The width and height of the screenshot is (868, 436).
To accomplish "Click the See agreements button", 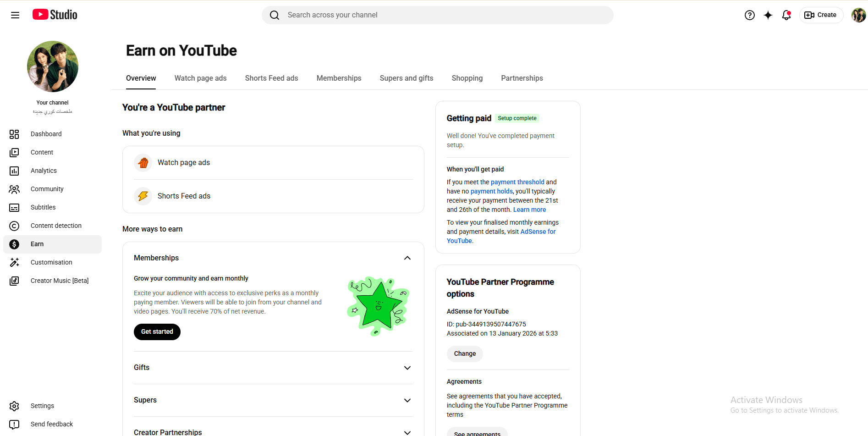I will tap(477, 432).
